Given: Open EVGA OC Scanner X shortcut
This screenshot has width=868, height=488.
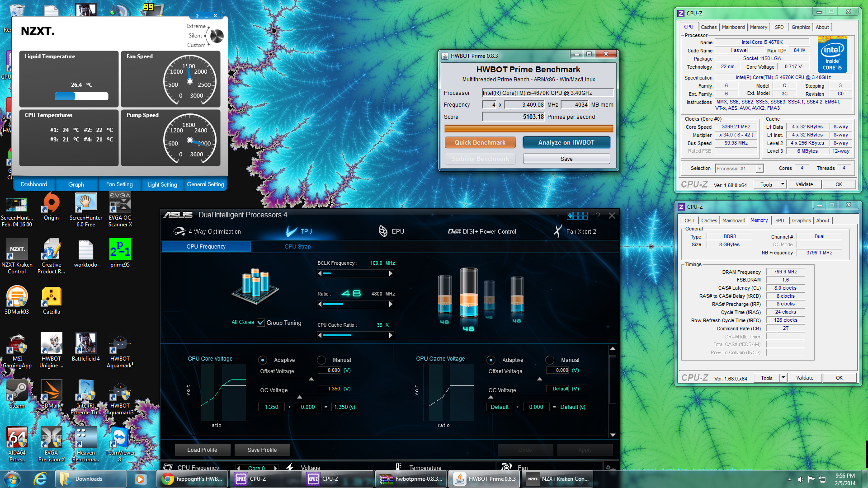Looking at the screenshot, I should (120, 210).
